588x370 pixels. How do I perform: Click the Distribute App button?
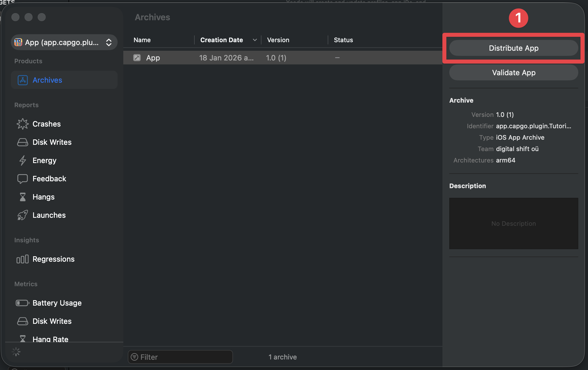point(513,48)
